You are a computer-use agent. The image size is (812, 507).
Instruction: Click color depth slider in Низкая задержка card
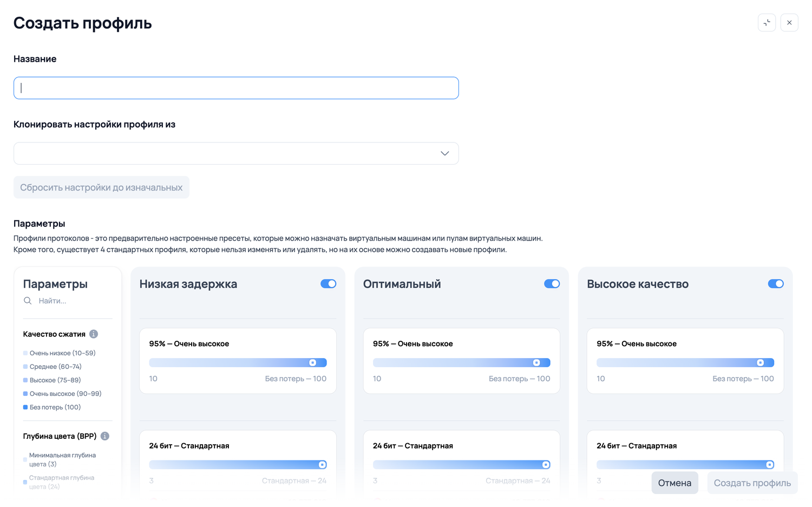238,464
